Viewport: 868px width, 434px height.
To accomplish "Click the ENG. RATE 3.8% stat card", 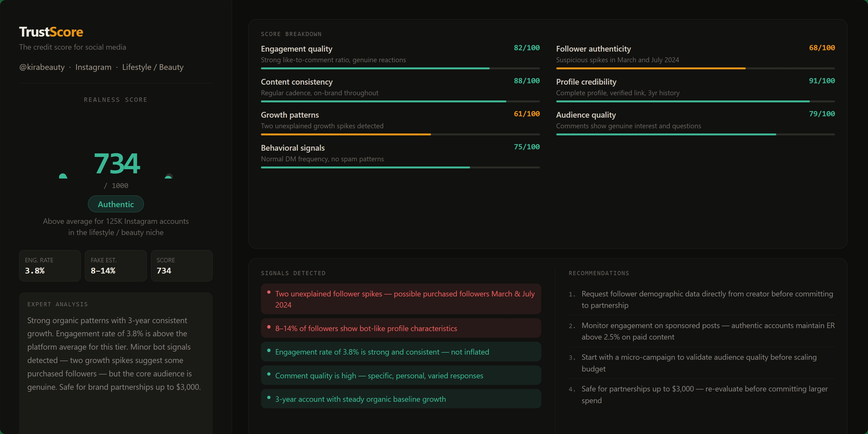I will [x=49, y=266].
